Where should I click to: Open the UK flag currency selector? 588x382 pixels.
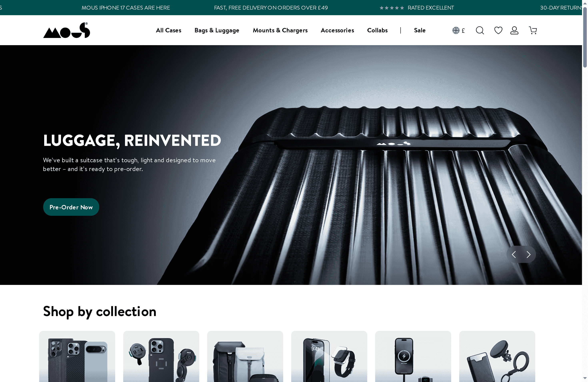coord(456,30)
